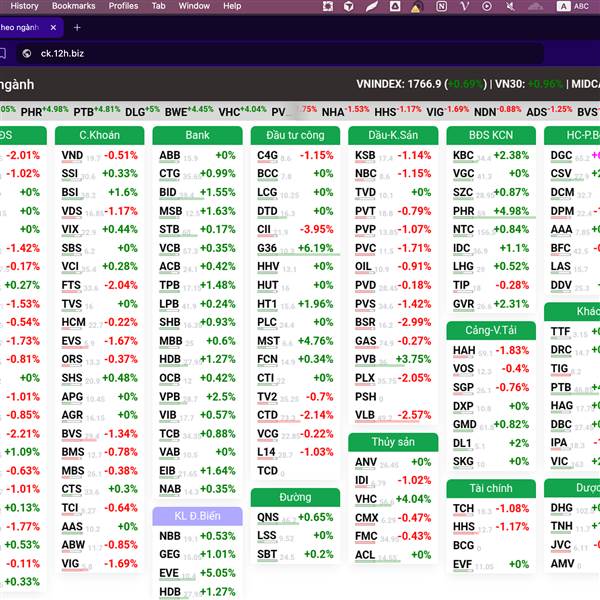Click the site info icon in address bar
The width and height of the screenshot is (600, 600).
click(27, 53)
